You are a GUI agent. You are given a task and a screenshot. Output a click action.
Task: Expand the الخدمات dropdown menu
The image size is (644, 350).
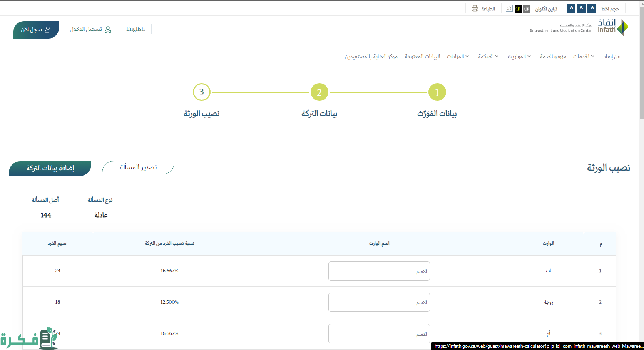(584, 56)
